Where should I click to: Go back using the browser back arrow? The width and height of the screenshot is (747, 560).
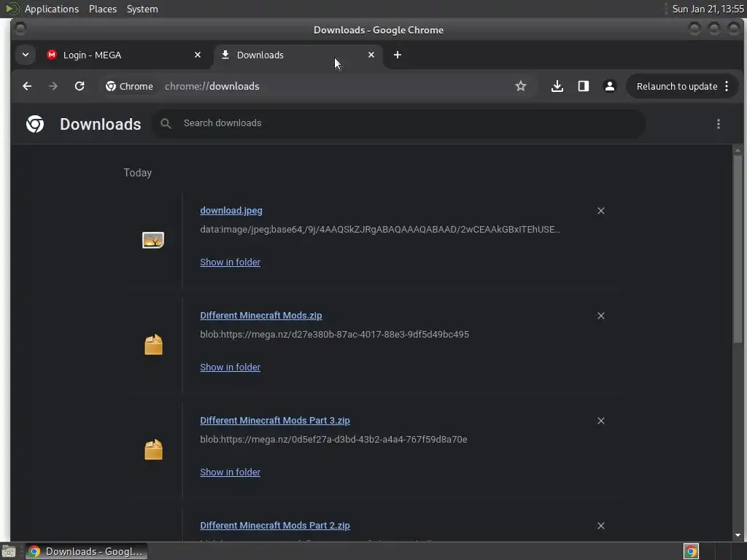tap(27, 86)
